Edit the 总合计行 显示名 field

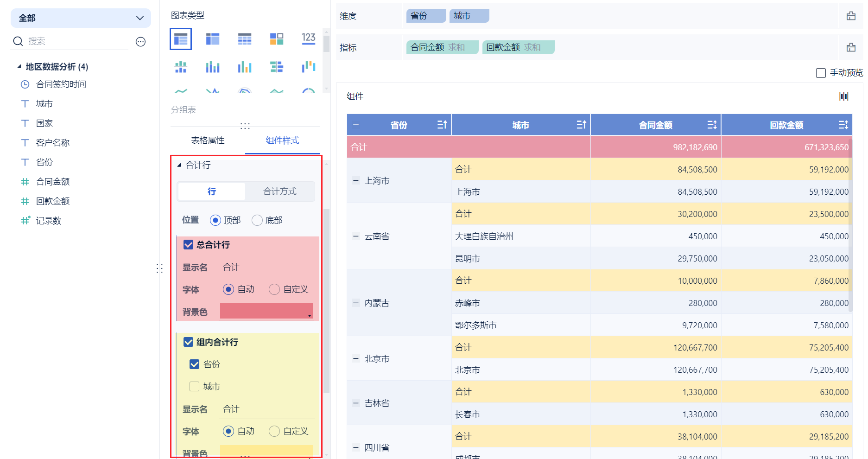pyautogui.click(x=267, y=267)
